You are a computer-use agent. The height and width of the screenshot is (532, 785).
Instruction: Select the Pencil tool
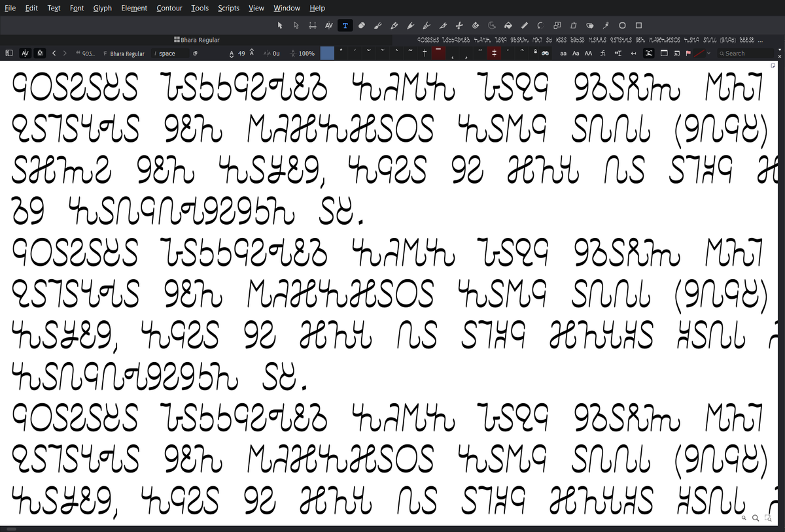pos(394,25)
